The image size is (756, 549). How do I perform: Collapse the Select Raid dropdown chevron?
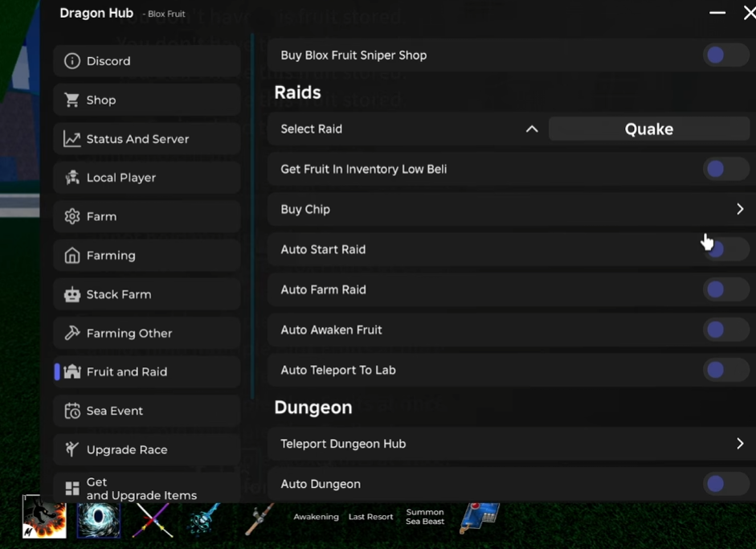click(x=532, y=129)
